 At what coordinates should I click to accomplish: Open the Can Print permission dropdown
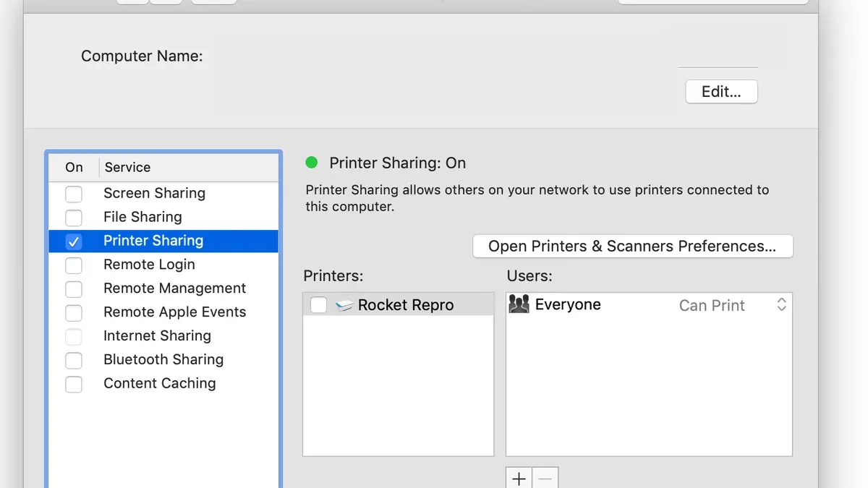pyautogui.click(x=732, y=305)
